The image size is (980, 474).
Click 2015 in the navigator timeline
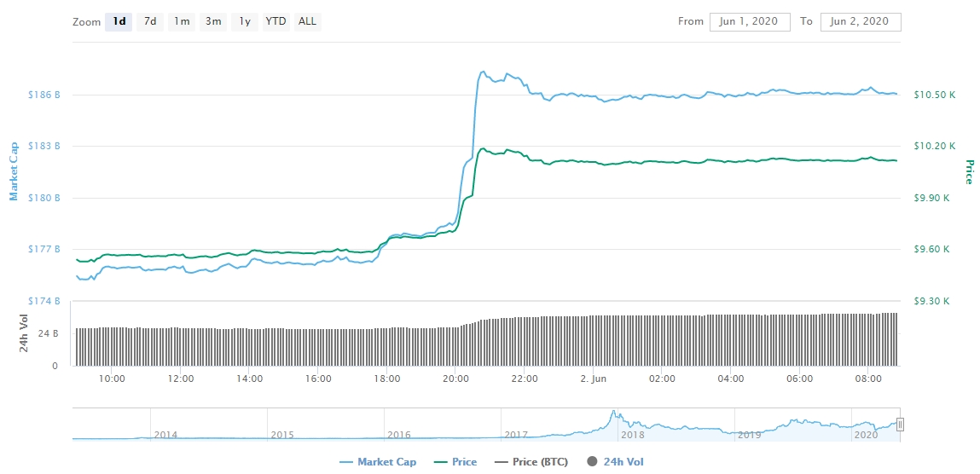coord(282,435)
